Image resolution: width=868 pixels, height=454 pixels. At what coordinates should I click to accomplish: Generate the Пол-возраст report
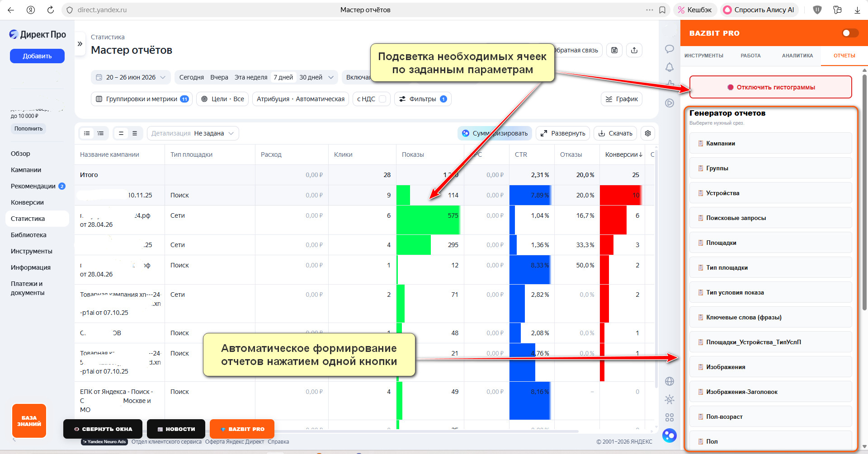tap(770, 417)
